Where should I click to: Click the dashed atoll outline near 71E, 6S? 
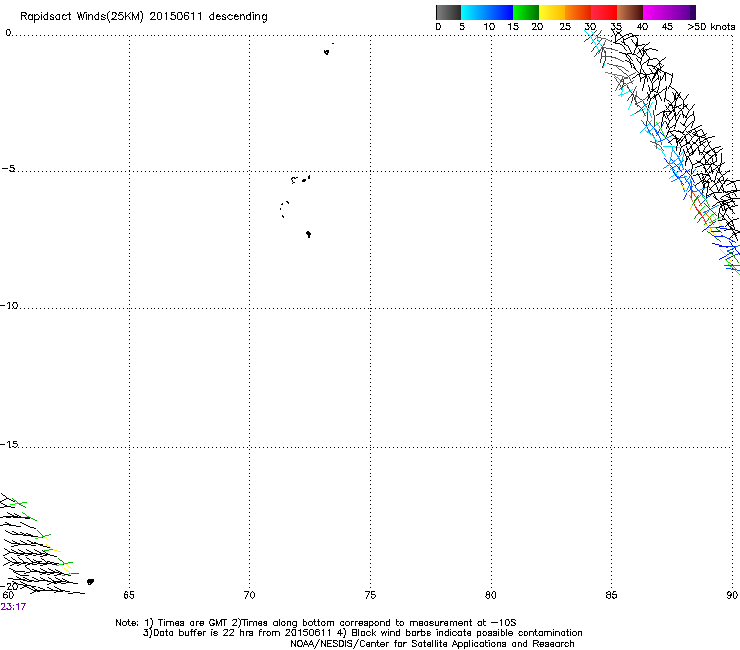[x=284, y=209]
